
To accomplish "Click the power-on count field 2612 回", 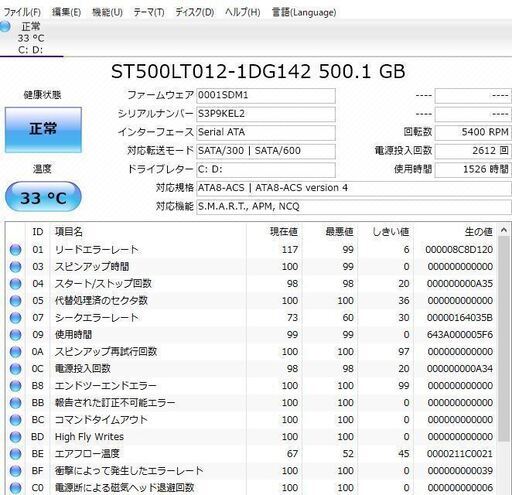I will (x=473, y=151).
